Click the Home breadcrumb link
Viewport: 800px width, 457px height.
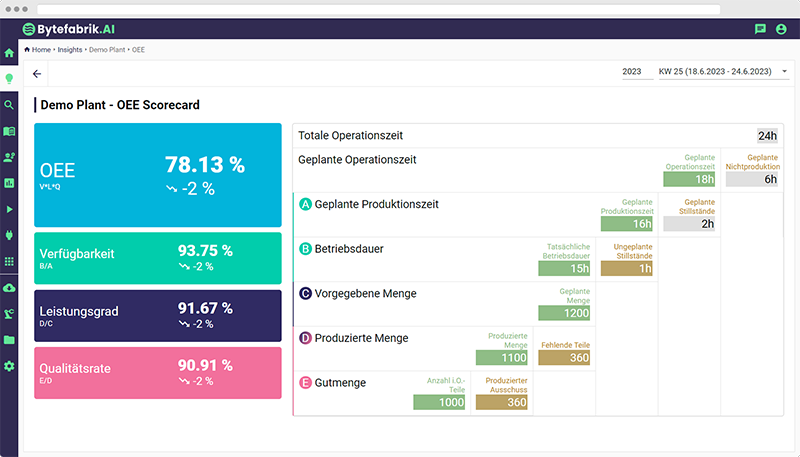[x=40, y=49]
